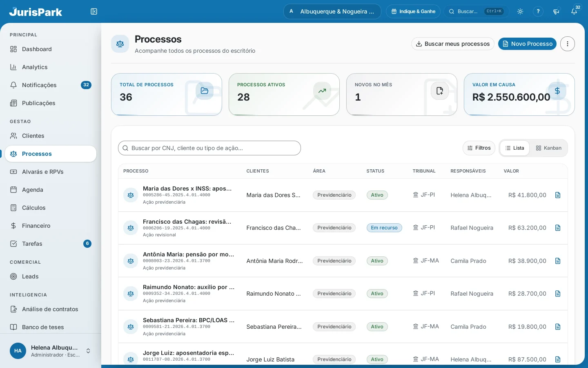
Task: Click the document icon on the Sebastiana Pereira row
Action: tap(558, 327)
